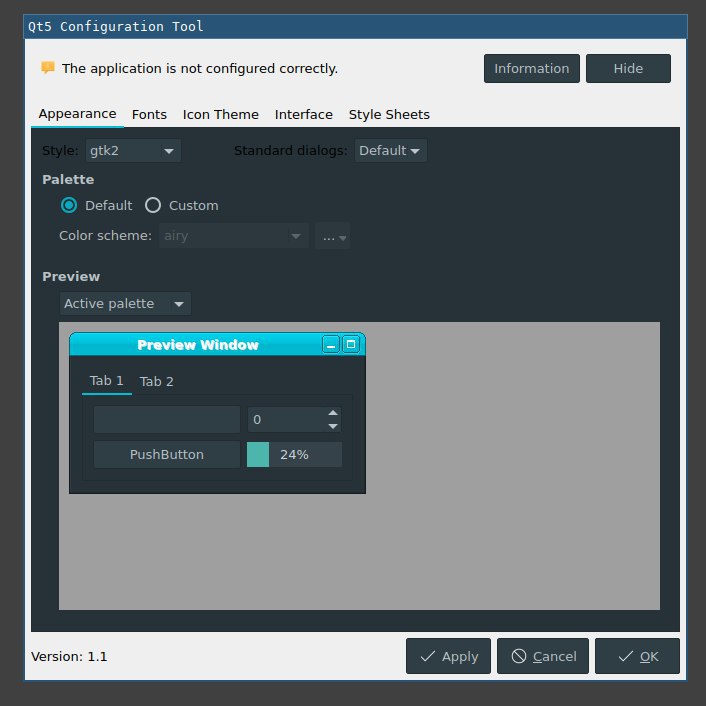Click the warning message text
Viewport: 706px width, 706px height.
tap(200, 68)
